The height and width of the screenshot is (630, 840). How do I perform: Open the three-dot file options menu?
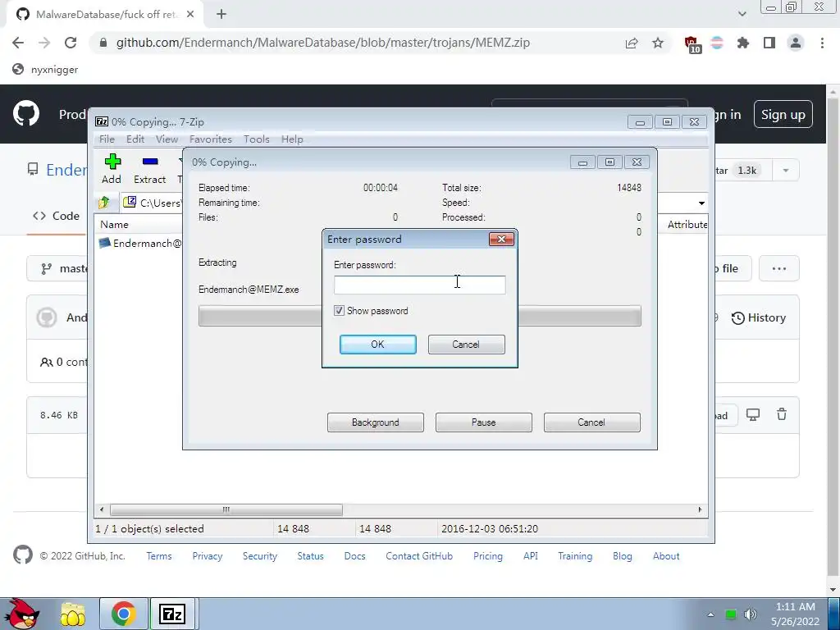[x=779, y=268]
